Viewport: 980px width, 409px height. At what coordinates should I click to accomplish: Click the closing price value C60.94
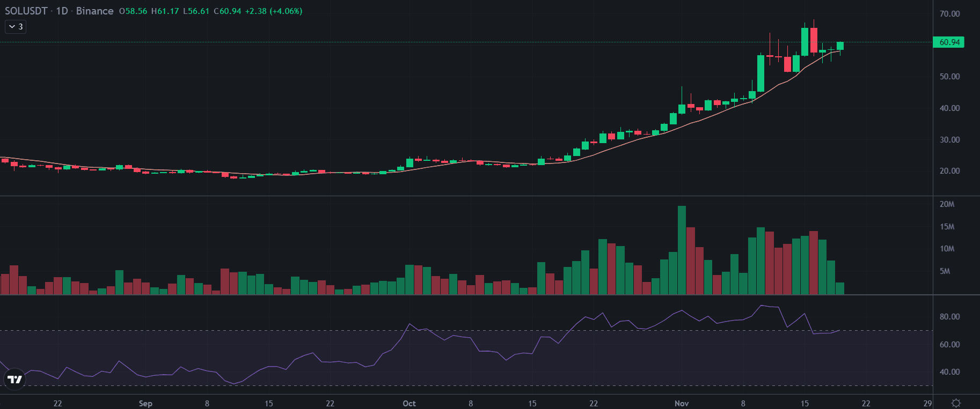[x=228, y=11]
